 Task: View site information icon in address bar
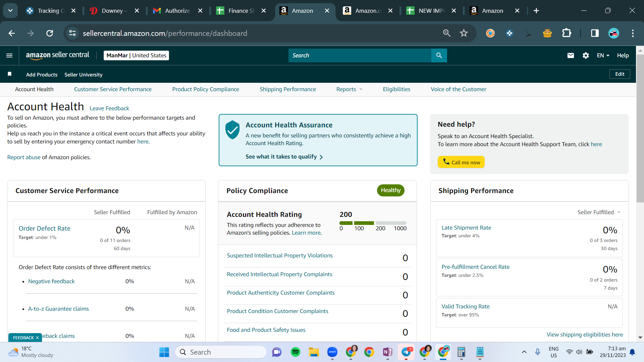click(x=72, y=33)
